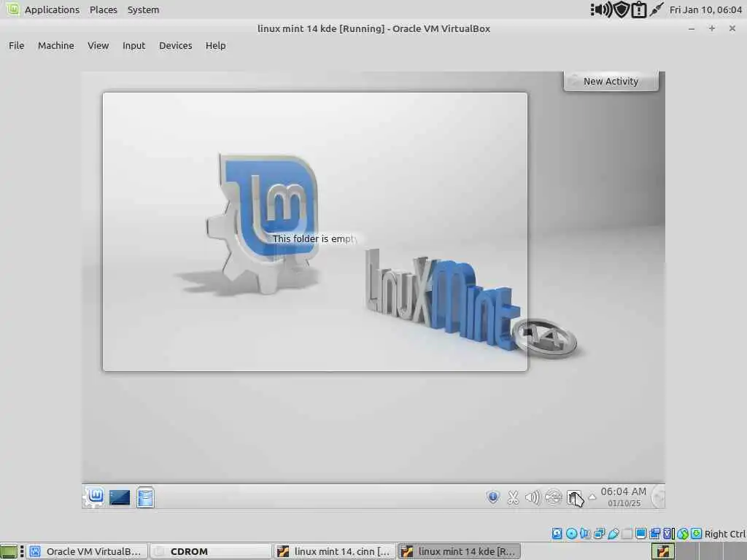Switch to Oracle VM VirtualBox taskbar window

click(88, 551)
